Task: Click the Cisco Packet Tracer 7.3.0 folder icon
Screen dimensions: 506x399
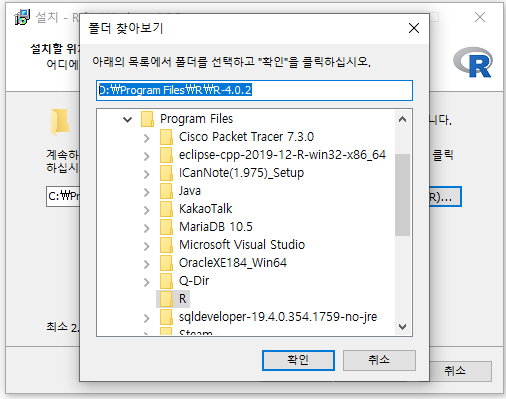Action: click(x=166, y=137)
